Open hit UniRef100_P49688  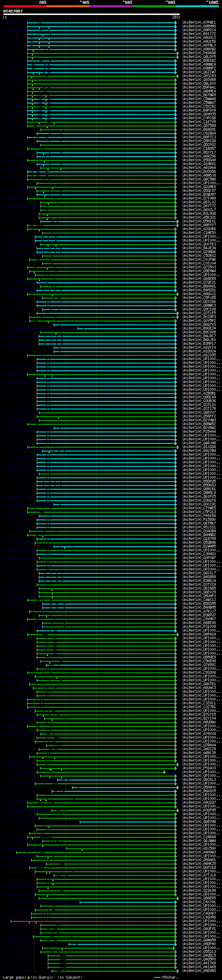point(199,53)
